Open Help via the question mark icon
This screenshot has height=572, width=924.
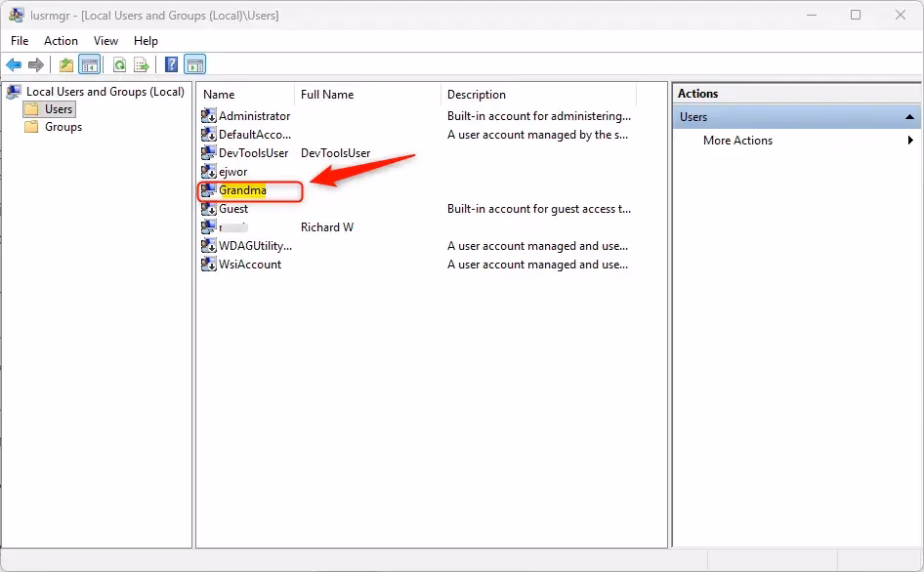coord(171,65)
